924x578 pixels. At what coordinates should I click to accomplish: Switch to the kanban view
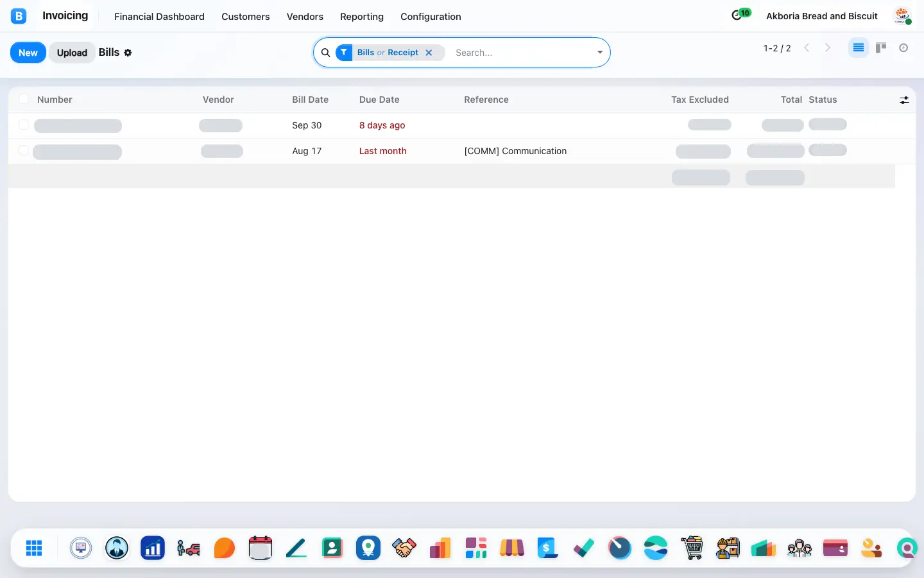[x=881, y=48]
